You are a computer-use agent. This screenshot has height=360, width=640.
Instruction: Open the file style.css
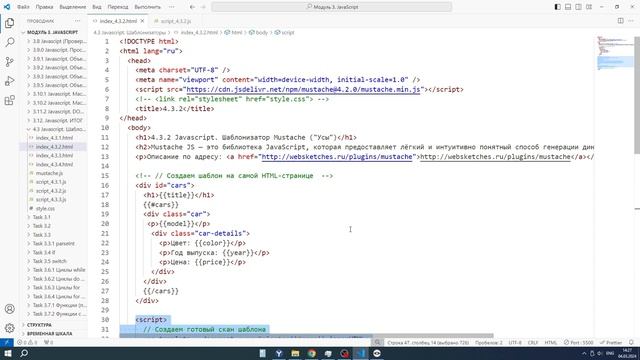(x=45, y=209)
